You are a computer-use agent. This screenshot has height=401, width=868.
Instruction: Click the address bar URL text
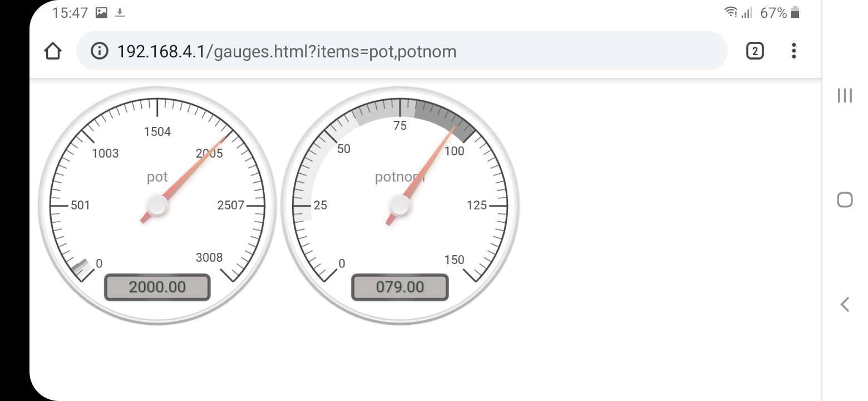[x=287, y=51]
